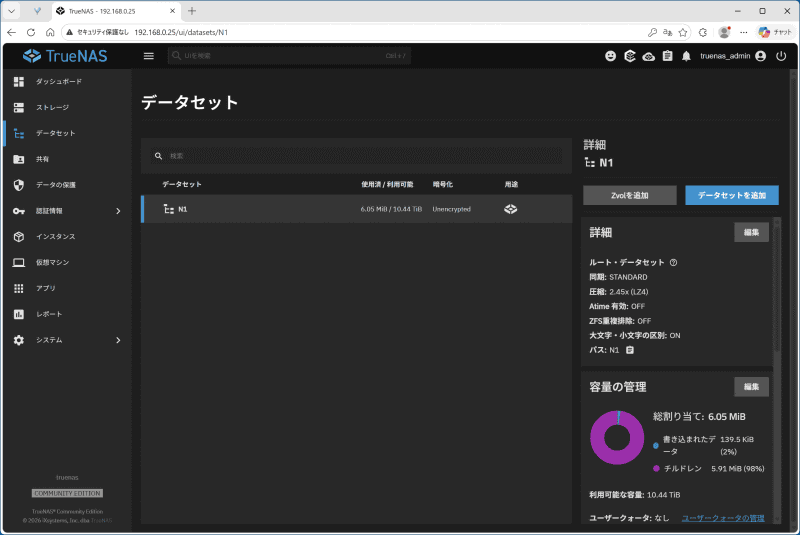The image size is (800, 535).
Task: Click the TrueNAS footer link
Action: point(102,521)
